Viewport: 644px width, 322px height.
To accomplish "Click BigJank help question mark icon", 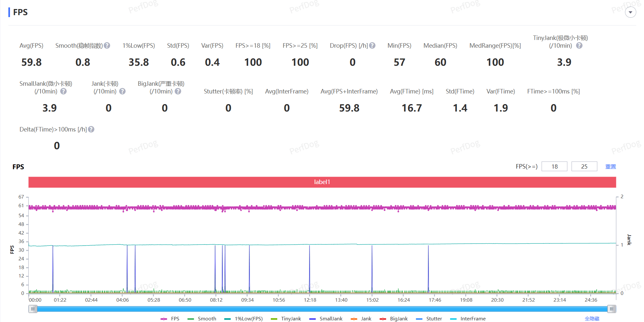I will [x=178, y=92].
